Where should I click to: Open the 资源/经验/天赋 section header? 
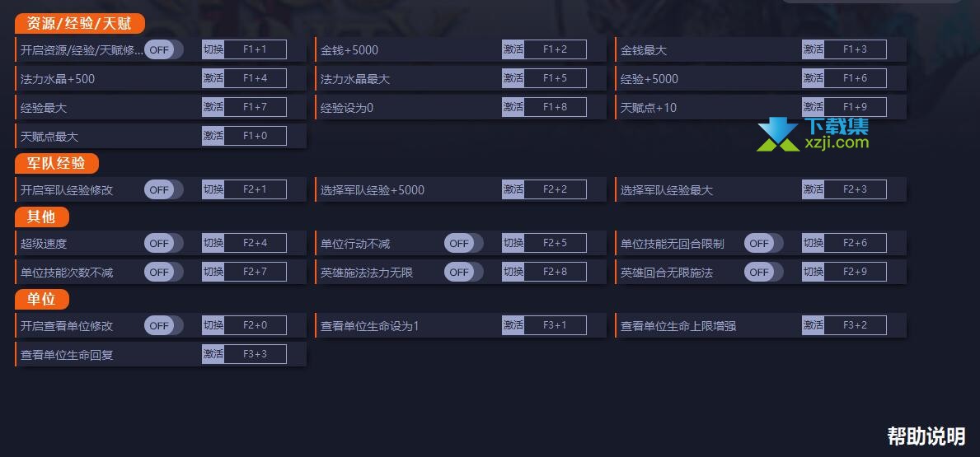pyautogui.click(x=80, y=24)
